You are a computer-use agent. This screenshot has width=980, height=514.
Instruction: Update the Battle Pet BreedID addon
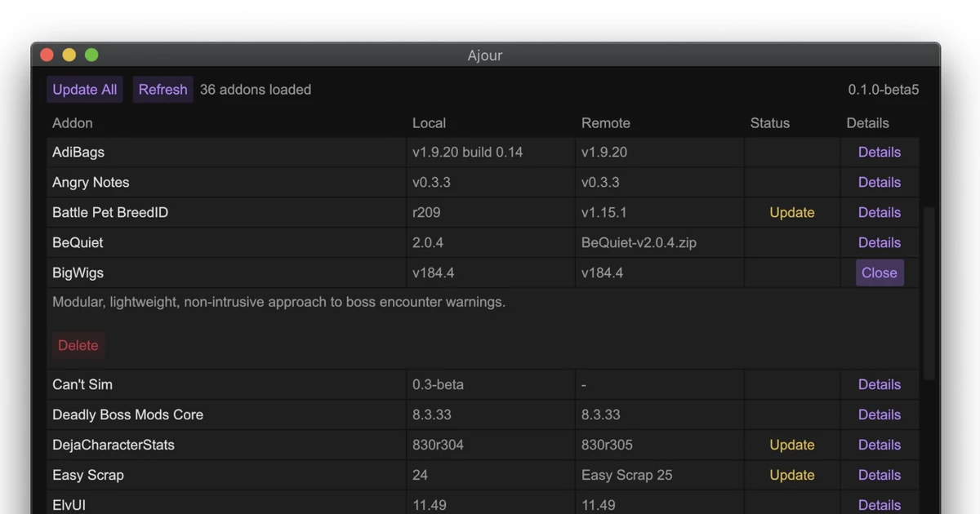coord(791,212)
